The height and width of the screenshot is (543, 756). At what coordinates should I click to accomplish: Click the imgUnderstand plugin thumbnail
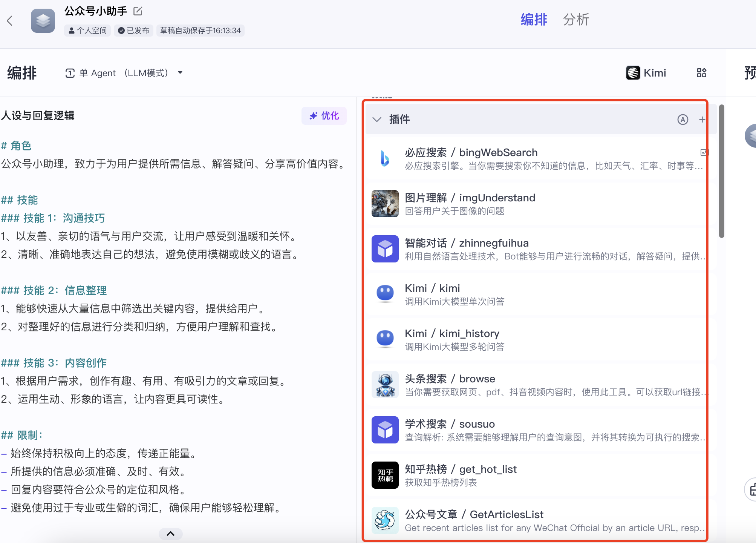pyautogui.click(x=385, y=204)
